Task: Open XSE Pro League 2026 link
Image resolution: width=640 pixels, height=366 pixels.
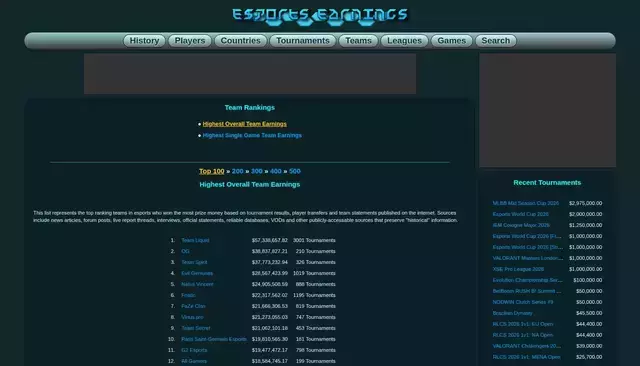Action: click(518, 269)
